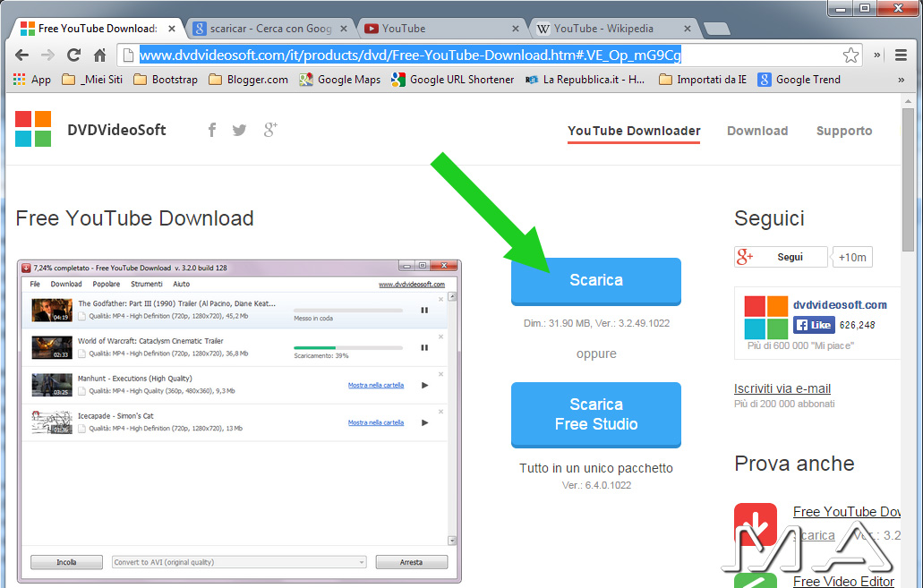923x588 pixels.
Task: Open the App launcher bookmark
Action: tap(32, 80)
